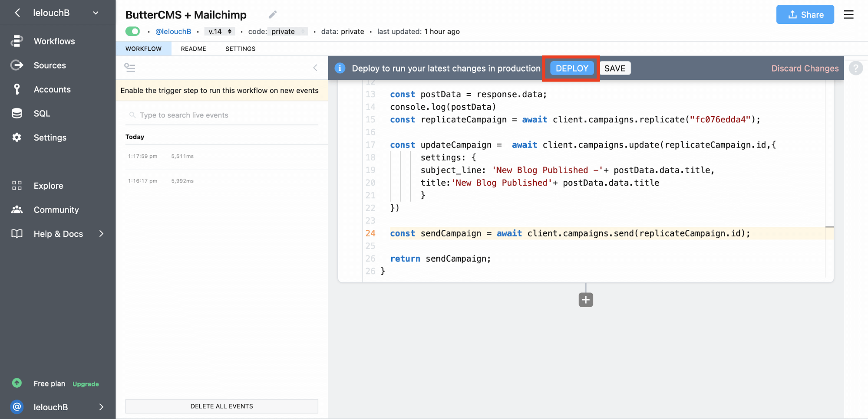The height and width of the screenshot is (419, 868).
Task: Change code visibility private dropdown
Action: 288,31
